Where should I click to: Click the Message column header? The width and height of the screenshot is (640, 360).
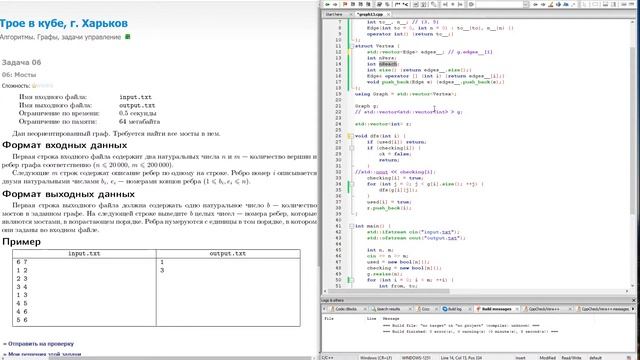[x=391, y=318]
